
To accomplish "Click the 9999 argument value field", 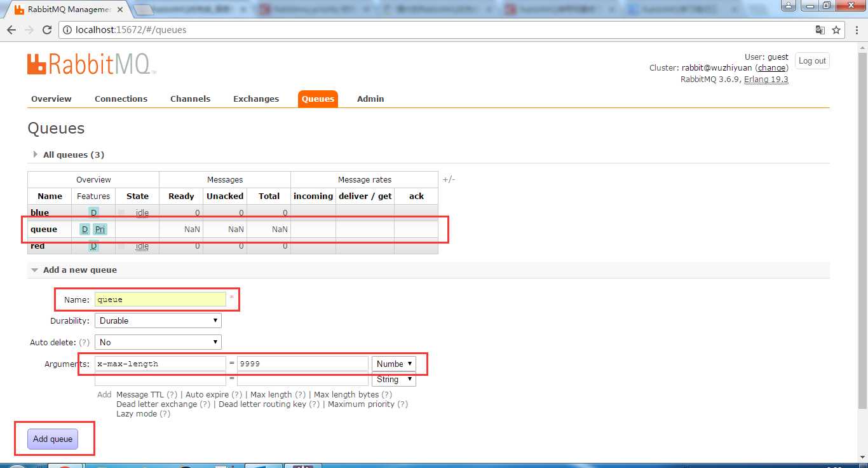I will point(302,364).
